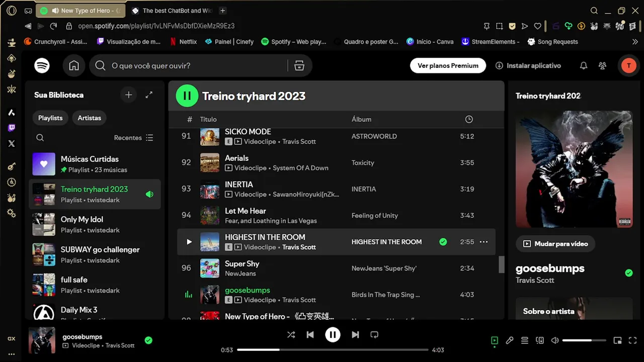The image size is (644, 362).
Task: Open the queue icon
Action: (x=525, y=340)
